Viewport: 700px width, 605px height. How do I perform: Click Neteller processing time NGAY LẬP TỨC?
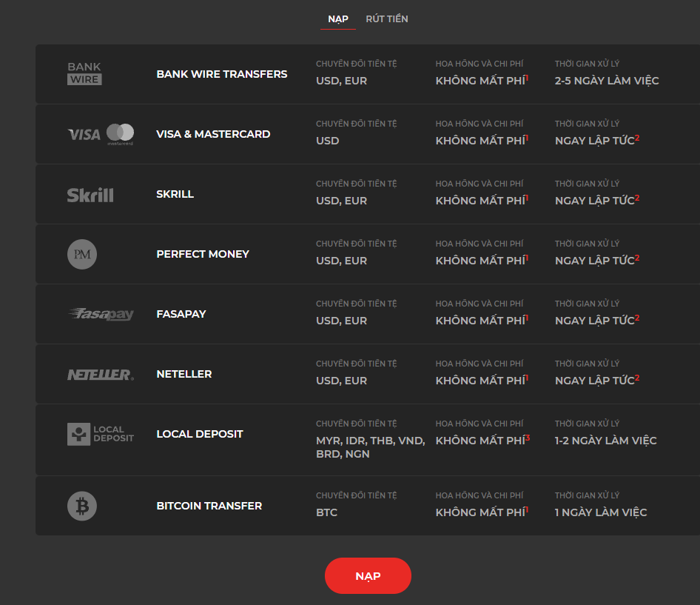(597, 380)
